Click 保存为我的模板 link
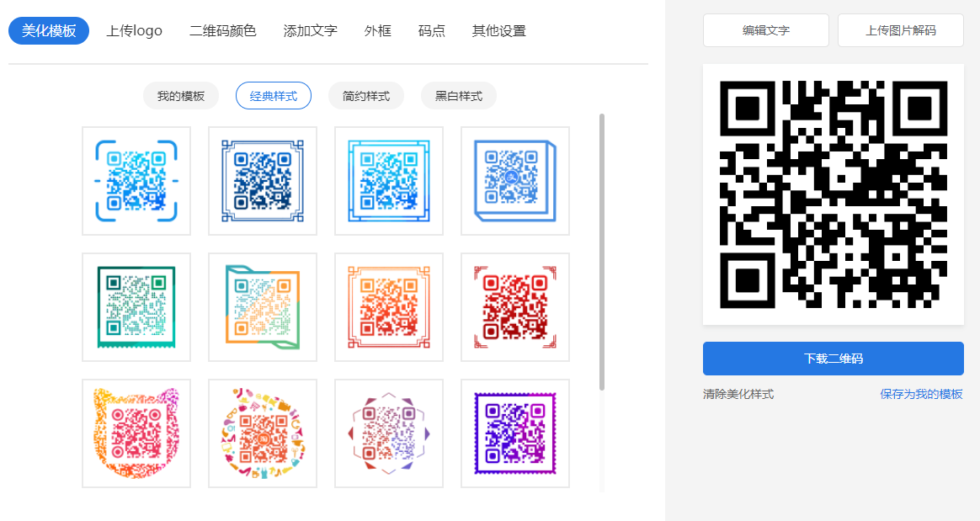 pyautogui.click(x=921, y=394)
